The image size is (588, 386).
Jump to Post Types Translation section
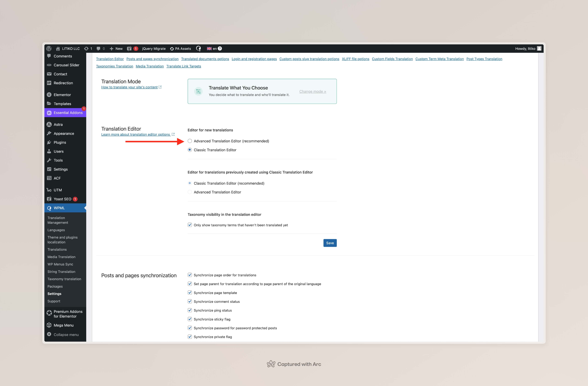tap(484, 59)
